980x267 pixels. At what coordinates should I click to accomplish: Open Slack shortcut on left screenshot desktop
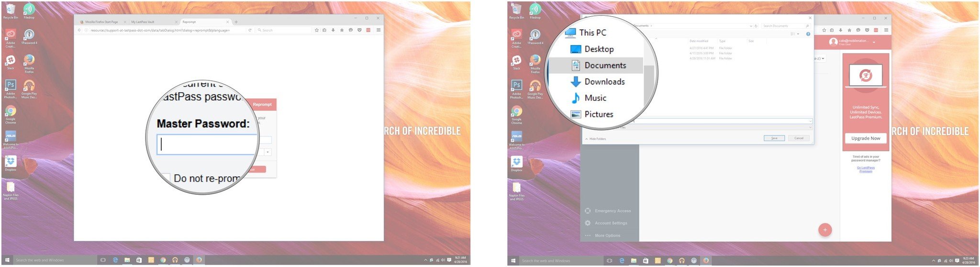tap(11, 62)
